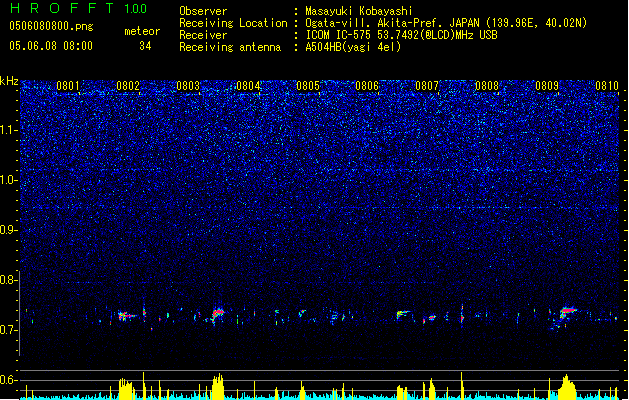Screen dimensions: 629x400
Task: Click the yellow power peak below 0809
Action: coord(566,387)
